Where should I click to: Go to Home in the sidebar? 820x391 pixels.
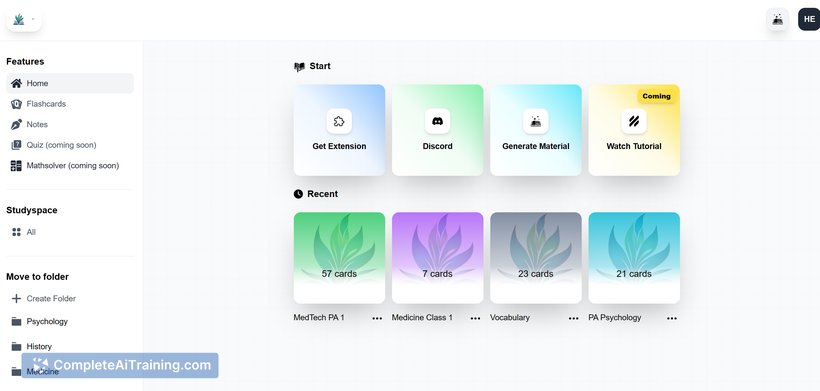click(70, 83)
